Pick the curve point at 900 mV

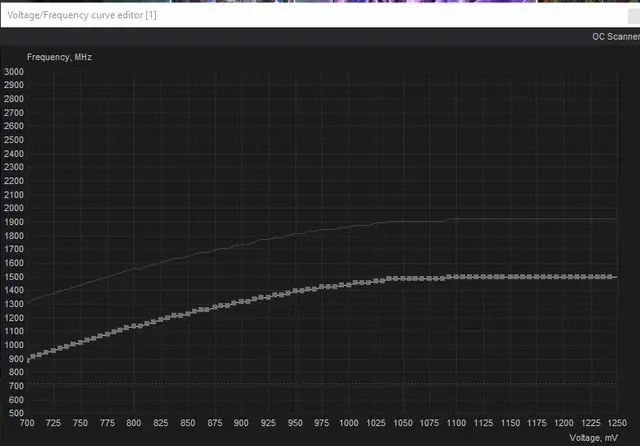pyautogui.click(x=243, y=301)
